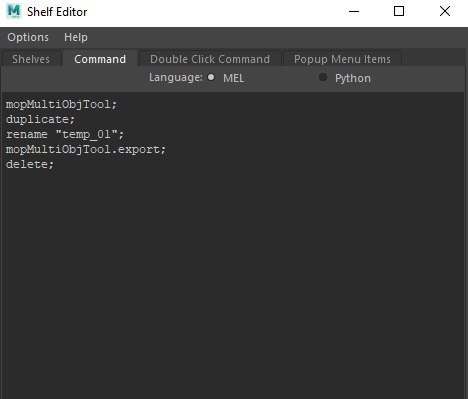Open the Help menu
468x399 pixels.
(x=76, y=37)
